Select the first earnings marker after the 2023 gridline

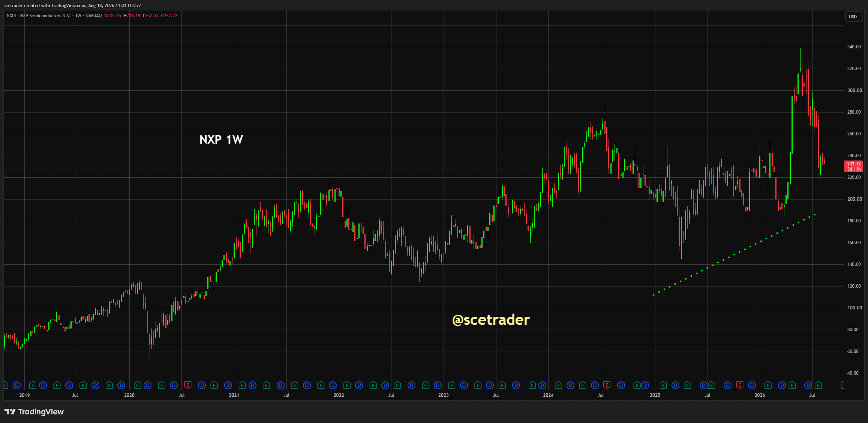coord(451,385)
